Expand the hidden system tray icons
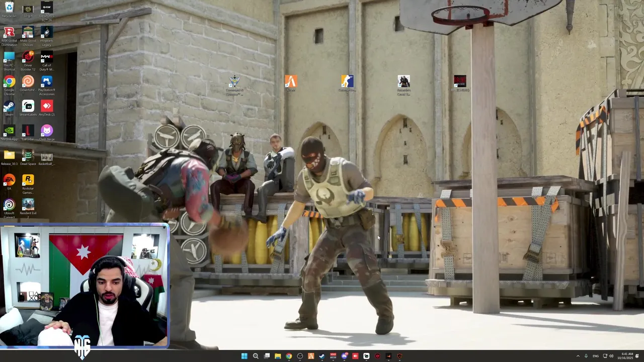The width and height of the screenshot is (644, 362). click(578, 356)
